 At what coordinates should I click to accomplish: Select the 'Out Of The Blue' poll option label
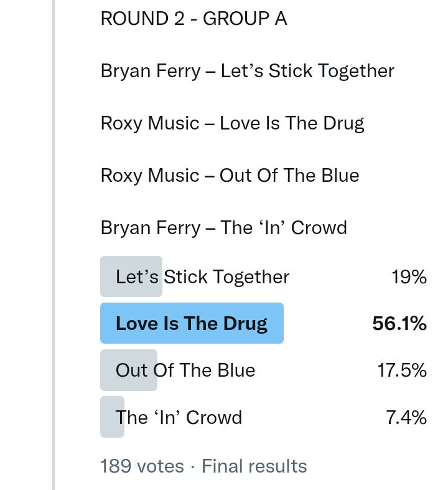coord(185,370)
